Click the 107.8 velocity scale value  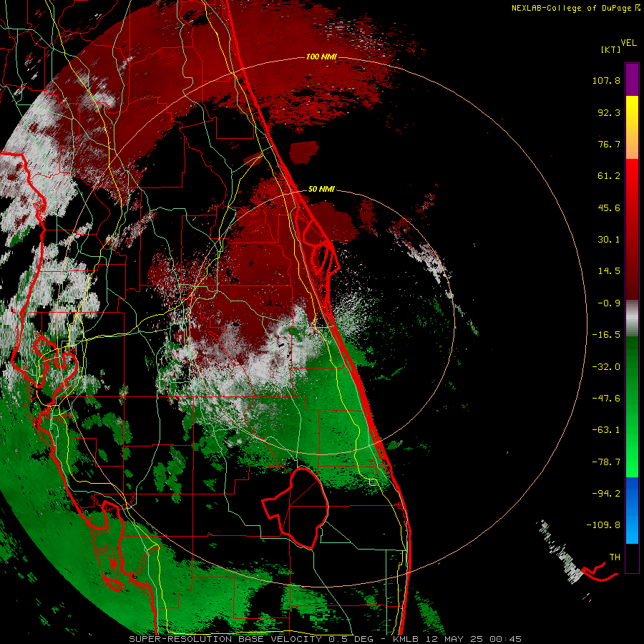(606, 80)
